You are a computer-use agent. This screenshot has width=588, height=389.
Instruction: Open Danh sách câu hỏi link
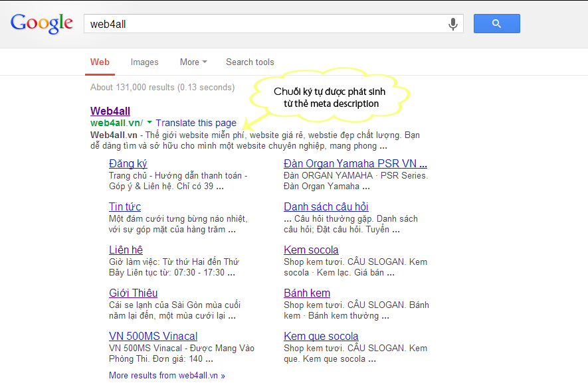point(326,207)
